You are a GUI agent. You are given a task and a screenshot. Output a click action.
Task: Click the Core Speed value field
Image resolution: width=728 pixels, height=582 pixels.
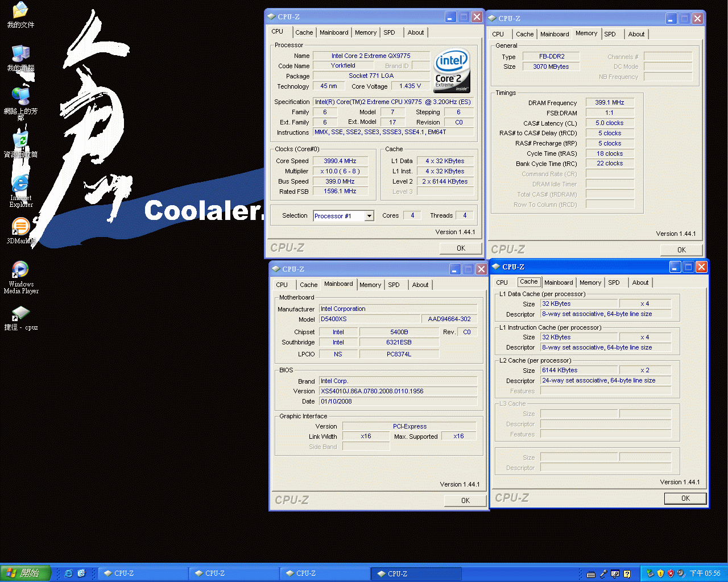(340, 161)
